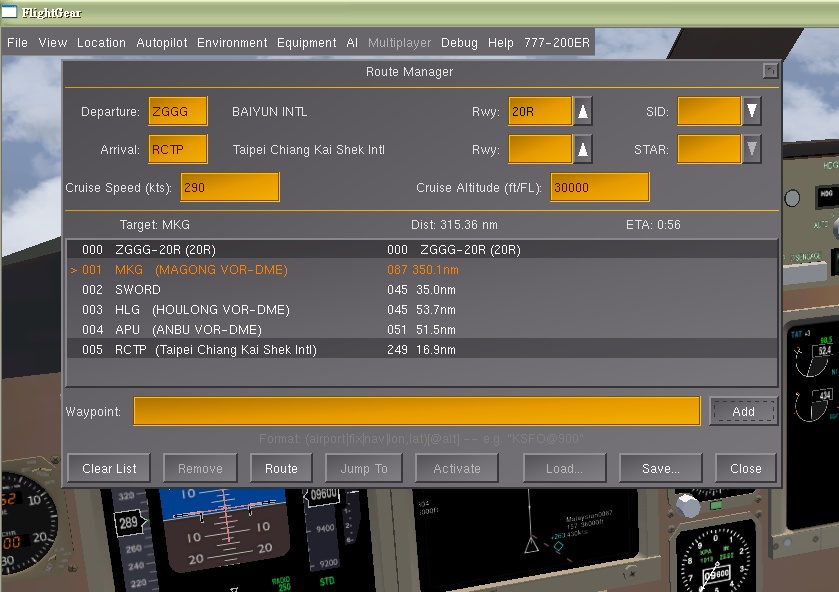Click the Remove button
Image resolution: width=839 pixels, height=592 pixels.
pyautogui.click(x=200, y=468)
